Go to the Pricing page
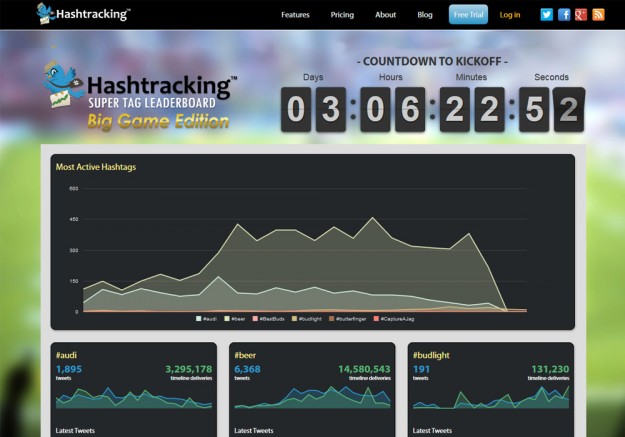625x437 pixels. (342, 15)
